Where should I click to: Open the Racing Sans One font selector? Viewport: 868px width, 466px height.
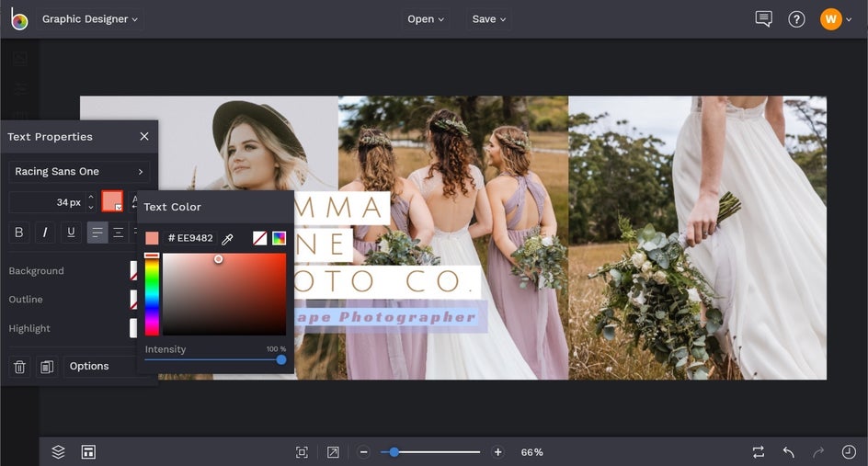[79, 172]
